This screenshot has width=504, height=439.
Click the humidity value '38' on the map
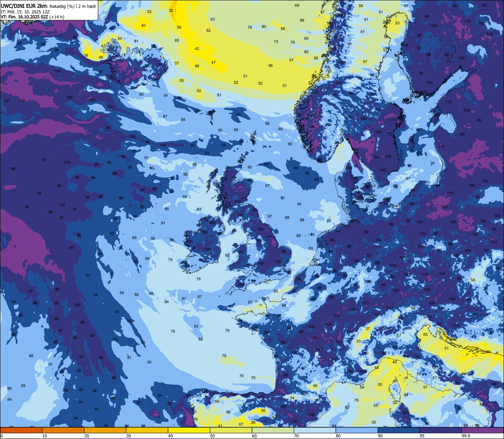coord(263,411)
